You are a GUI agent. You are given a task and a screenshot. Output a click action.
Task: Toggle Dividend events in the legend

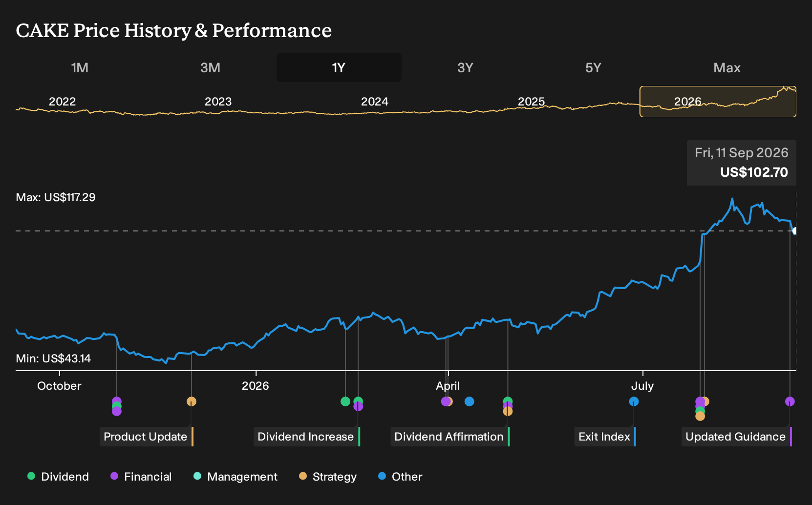[x=58, y=477]
